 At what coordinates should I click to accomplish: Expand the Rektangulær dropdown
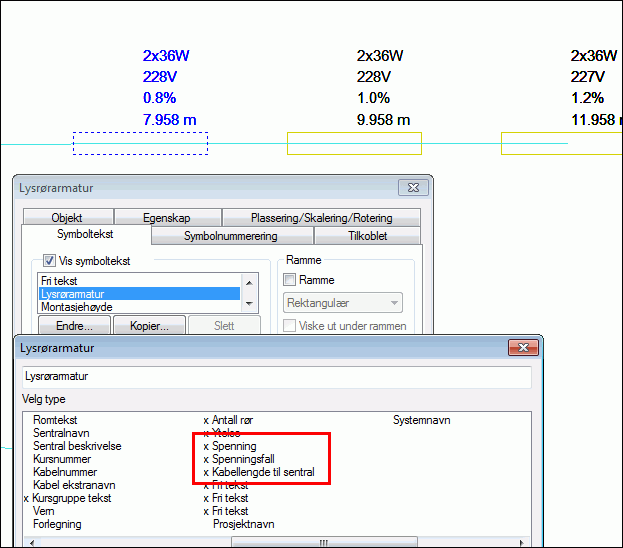(x=343, y=303)
